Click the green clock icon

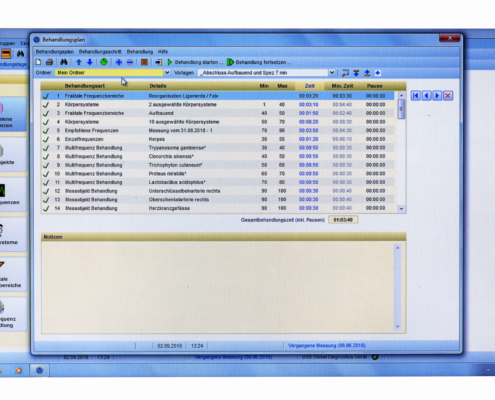[104, 62]
